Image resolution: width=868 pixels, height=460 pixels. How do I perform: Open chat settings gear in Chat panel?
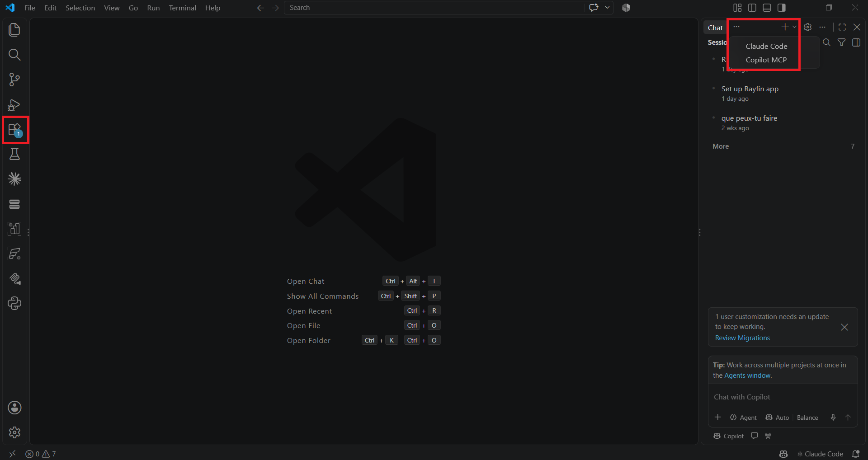tap(808, 27)
